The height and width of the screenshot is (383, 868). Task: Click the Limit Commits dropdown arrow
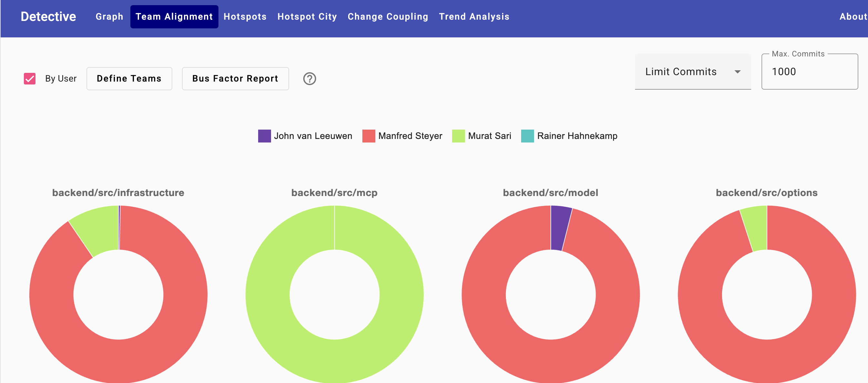point(737,72)
